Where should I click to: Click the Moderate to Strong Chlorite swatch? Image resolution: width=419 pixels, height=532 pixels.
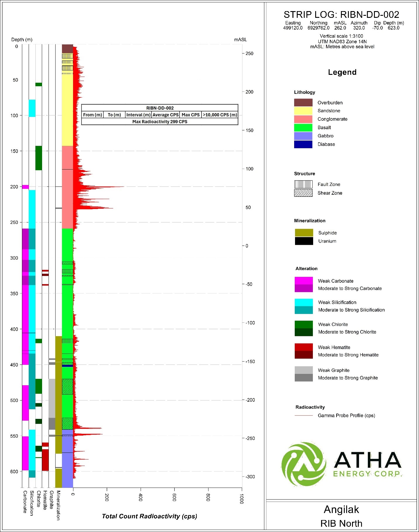[x=304, y=332]
